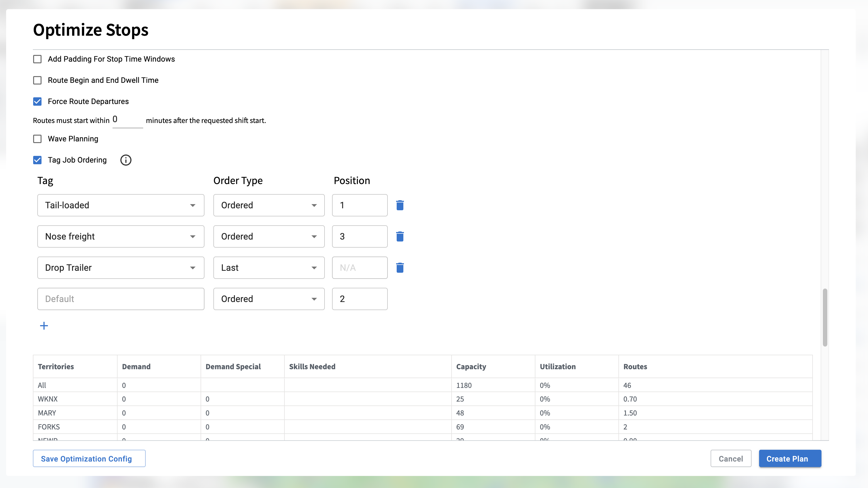This screenshot has height=488, width=868.
Task: Enable Add Padding For Stop Time Windows
Action: [37, 59]
